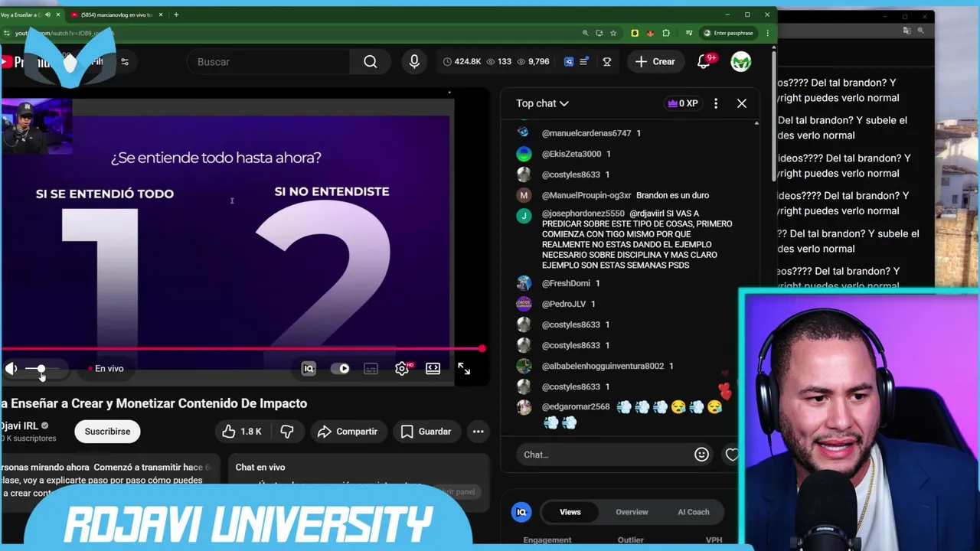Open YouTube notifications bell
980x551 pixels.
click(704, 62)
